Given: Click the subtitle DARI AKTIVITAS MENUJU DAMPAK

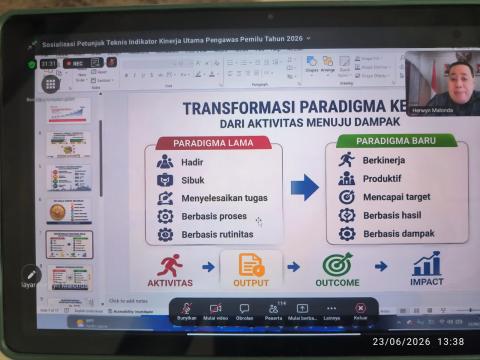Looking at the screenshot, I should tap(310, 123).
